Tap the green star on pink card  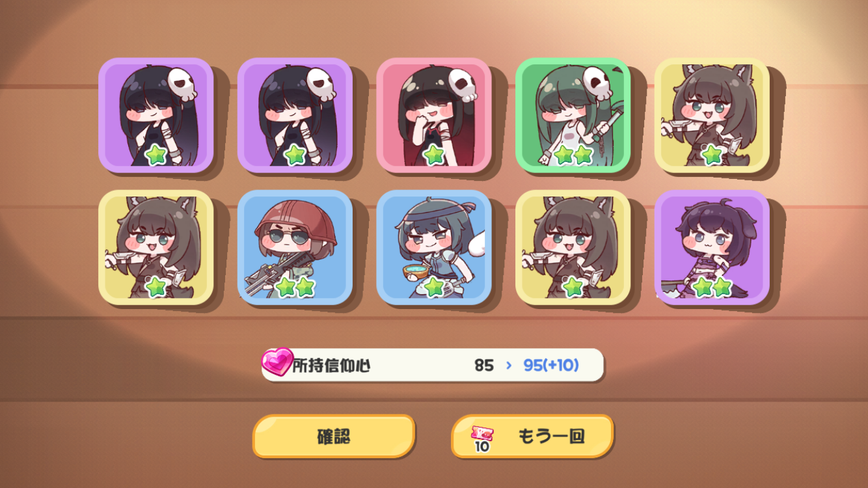pos(434,155)
